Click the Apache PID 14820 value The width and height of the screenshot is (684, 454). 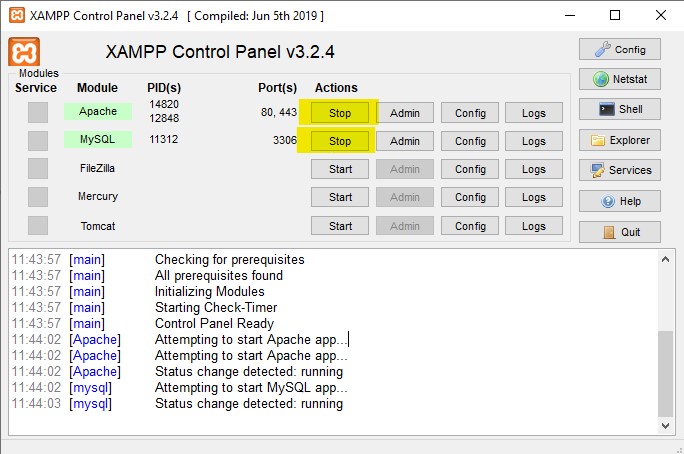tap(164, 104)
